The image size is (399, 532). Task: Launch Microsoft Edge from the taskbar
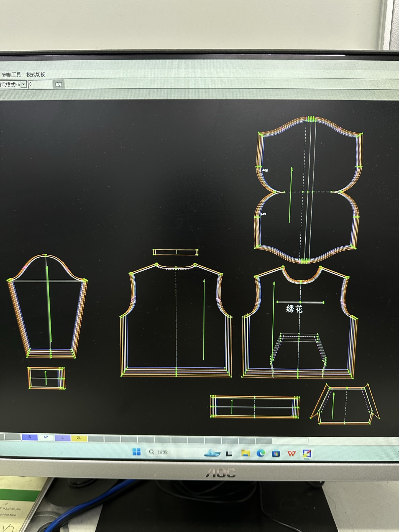pyautogui.click(x=260, y=453)
